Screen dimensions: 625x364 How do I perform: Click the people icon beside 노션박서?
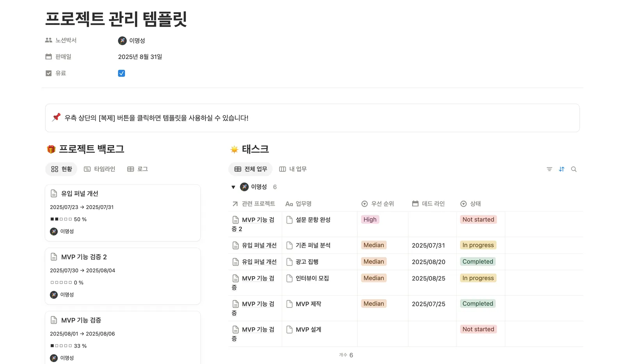pos(48,40)
